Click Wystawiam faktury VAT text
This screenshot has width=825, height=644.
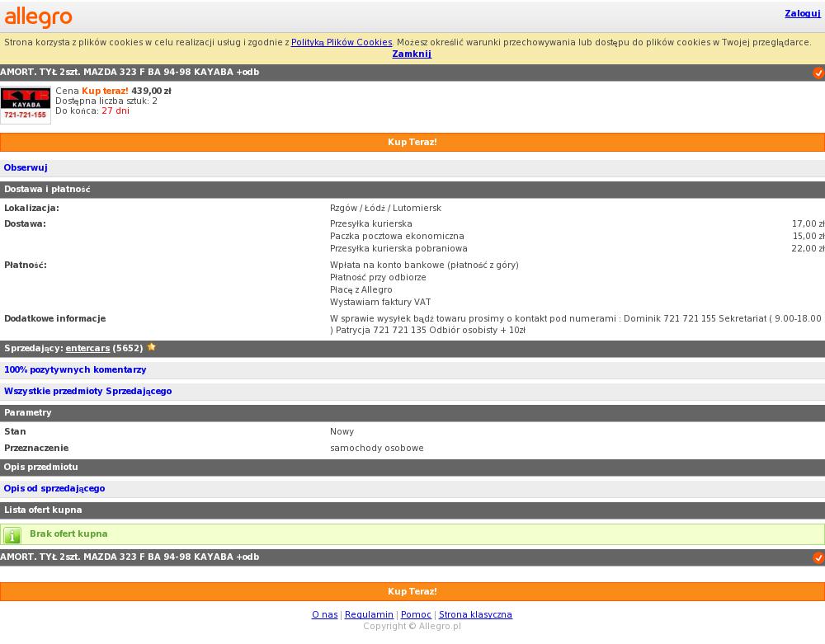[x=380, y=303]
